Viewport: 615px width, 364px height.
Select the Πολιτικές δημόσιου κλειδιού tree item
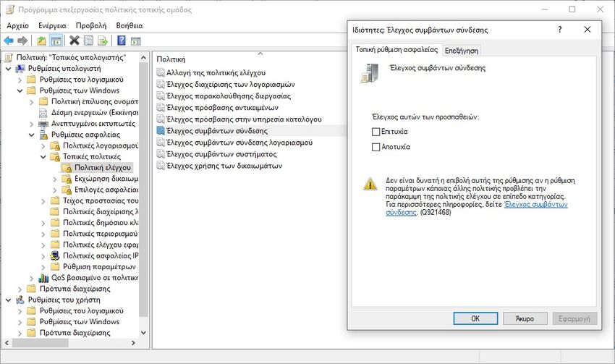101,223
